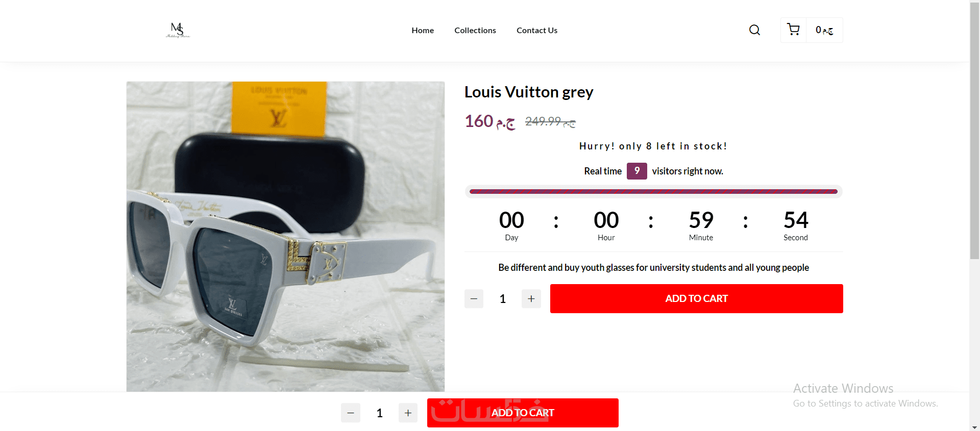Click the cart total amount 0
Viewport: 980px width, 431px height.
[x=824, y=30]
